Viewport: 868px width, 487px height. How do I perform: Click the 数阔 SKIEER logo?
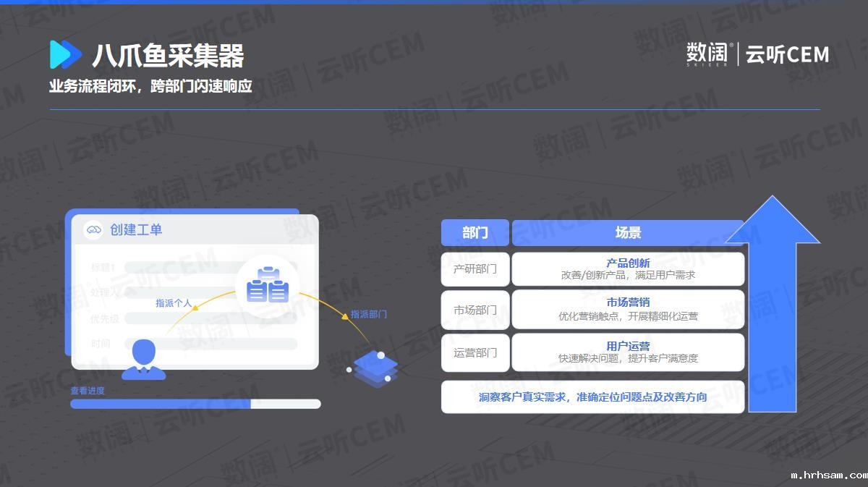(707, 54)
